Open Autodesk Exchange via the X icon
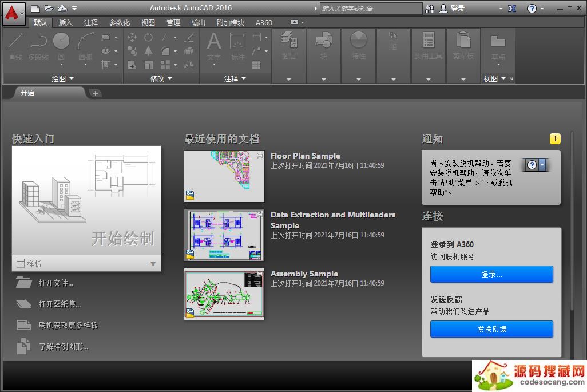587x392 pixels. pyautogui.click(x=512, y=9)
